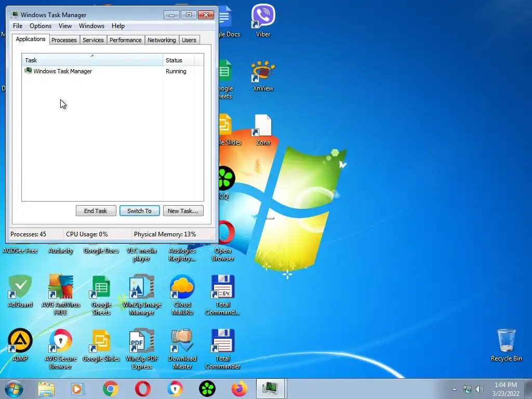Launch AVG AntiVirus FREE desktop icon

click(60, 294)
